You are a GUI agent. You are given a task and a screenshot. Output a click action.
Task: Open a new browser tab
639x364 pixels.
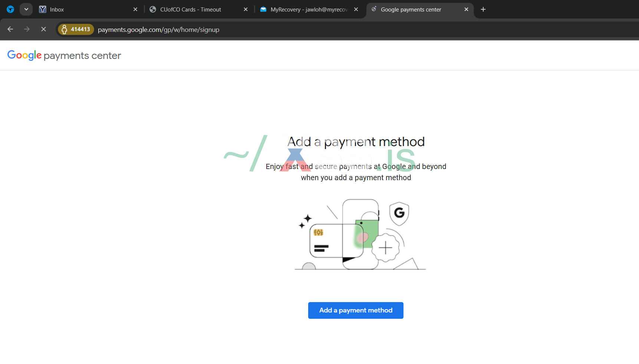click(x=483, y=10)
